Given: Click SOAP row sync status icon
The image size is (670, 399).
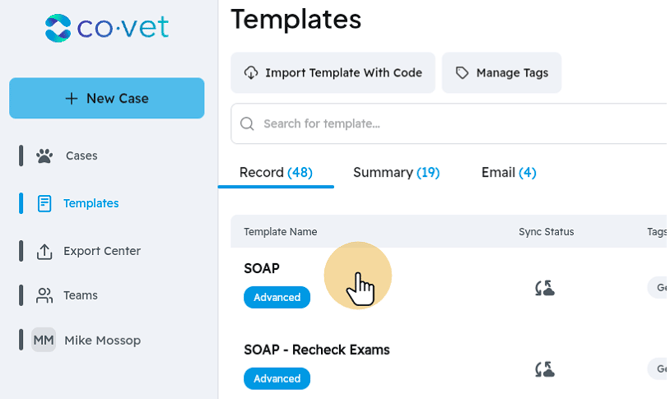Looking at the screenshot, I should click(545, 288).
